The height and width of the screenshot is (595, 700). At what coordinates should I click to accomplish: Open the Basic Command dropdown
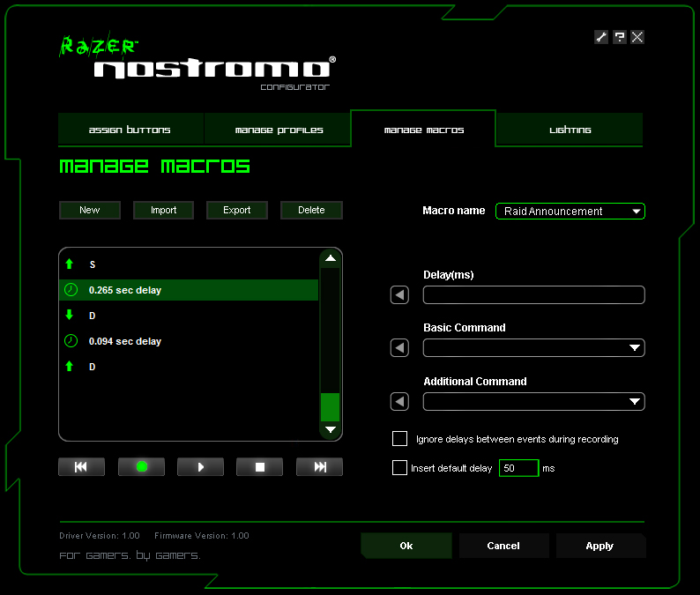click(534, 348)
